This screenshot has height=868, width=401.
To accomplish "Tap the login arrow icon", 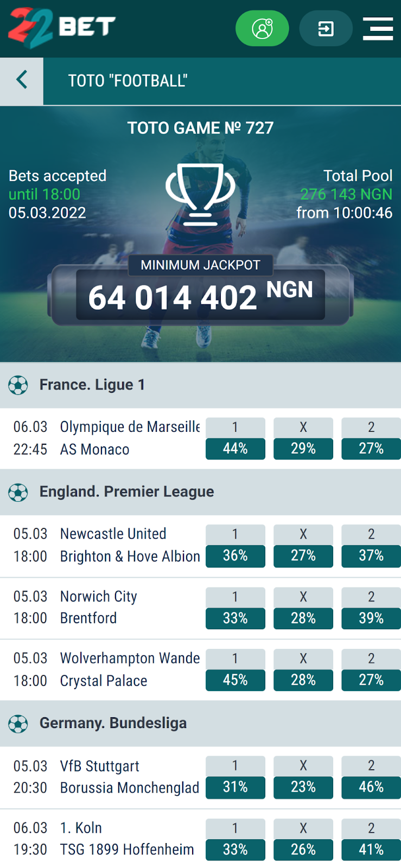I will (326, 28).
